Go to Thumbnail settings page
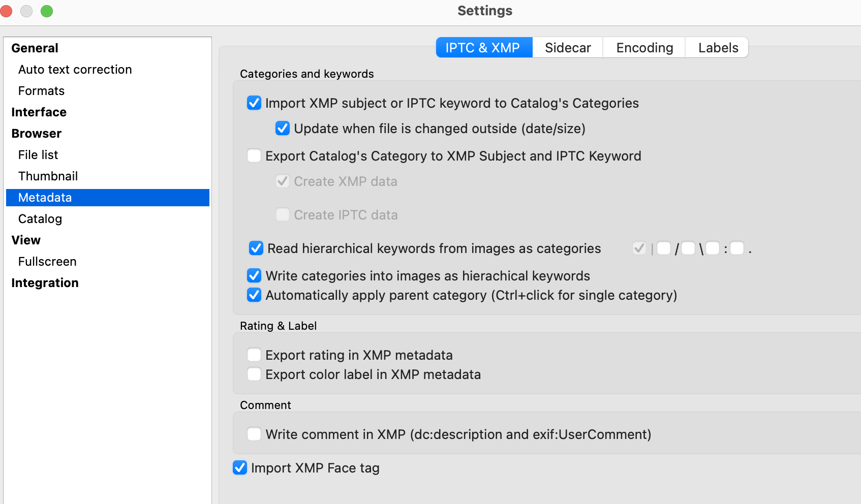 (48, 176)
